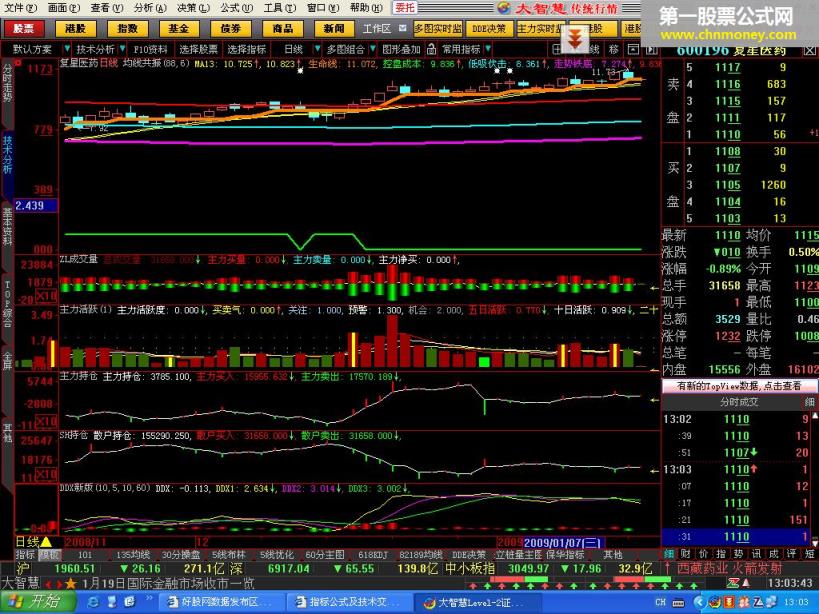Open F10资料 company info
The image size is (819, 614).
point(150,49)
